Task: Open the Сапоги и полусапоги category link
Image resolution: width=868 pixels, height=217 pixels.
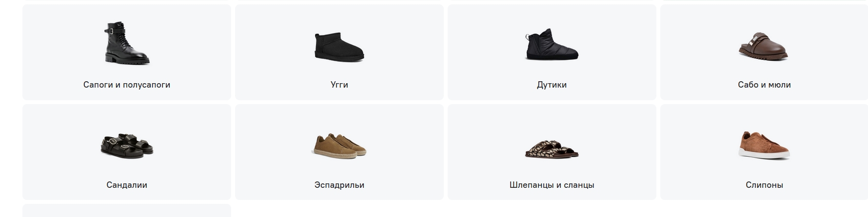Action: coord(127,85)
